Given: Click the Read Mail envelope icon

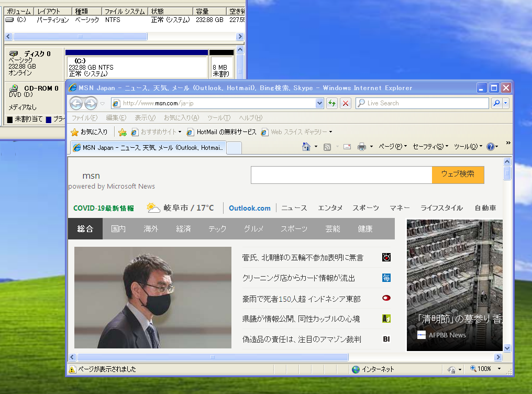Looking at the screenshot, I should click(347, 147).
